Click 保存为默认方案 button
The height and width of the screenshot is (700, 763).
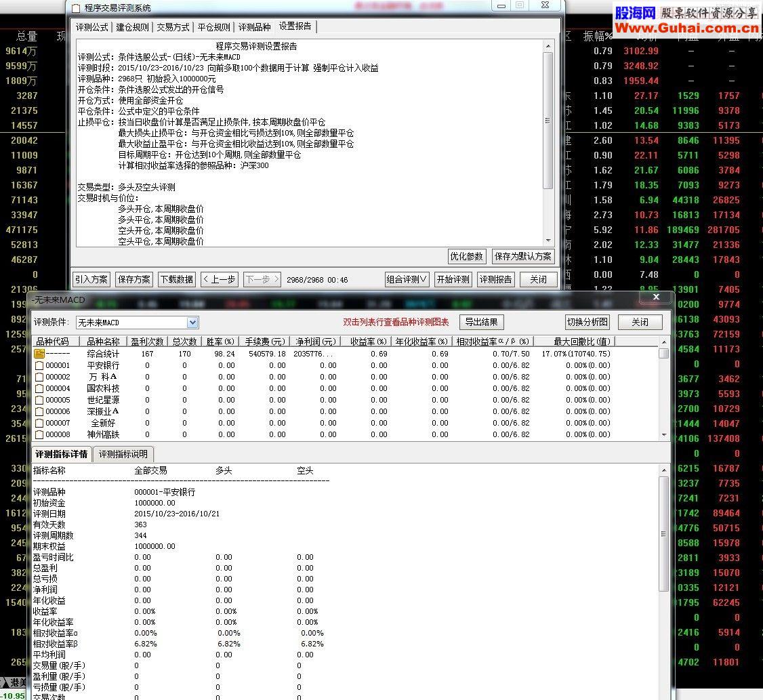pyautogui.click(x=523, y=257)
